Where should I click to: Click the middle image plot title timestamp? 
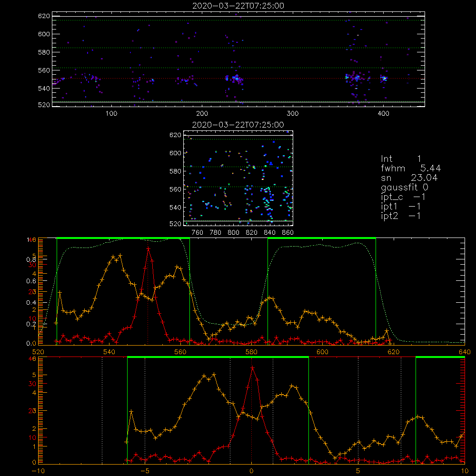pyautogui.click(x=238, y=125)
